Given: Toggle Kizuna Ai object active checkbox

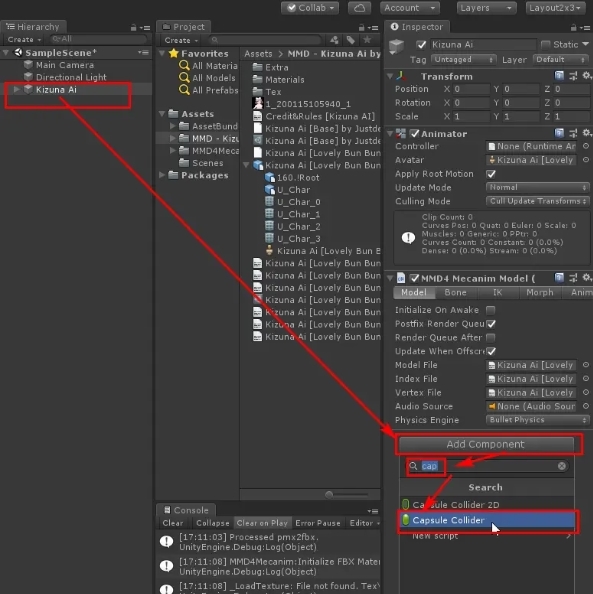Looking at the screenshot, I should (x=421, y=45).
